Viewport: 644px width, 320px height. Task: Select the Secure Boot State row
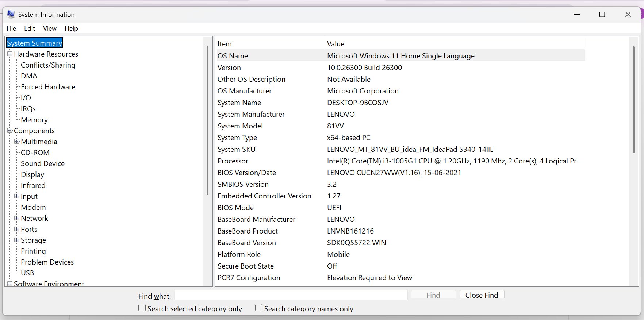click(x=400, y=266)
